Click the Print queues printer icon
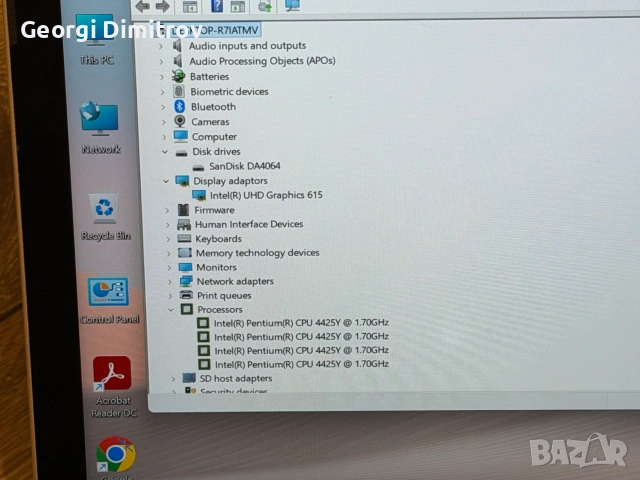Viewport: 640px width, 480px height. pos(186,295)
